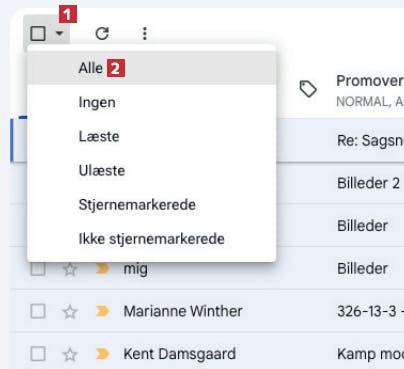Toggle importance marker for Marianne Winther

pos(102,311)
